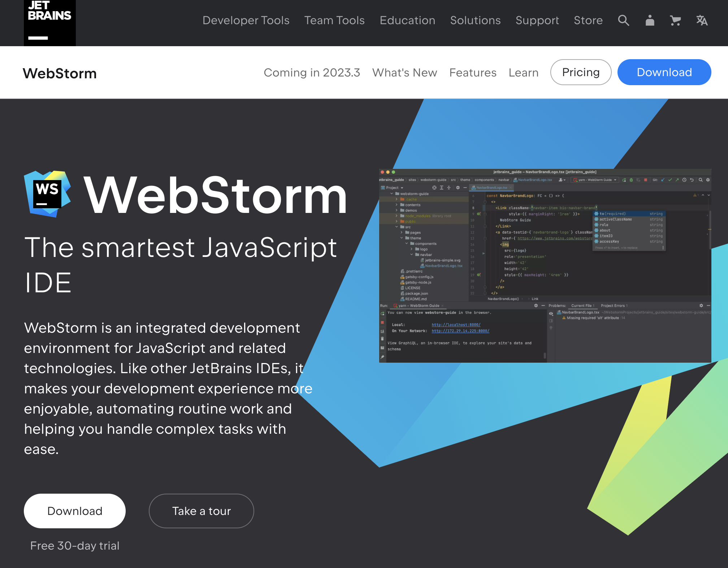Click the language/translation icon

coord(701,20)
